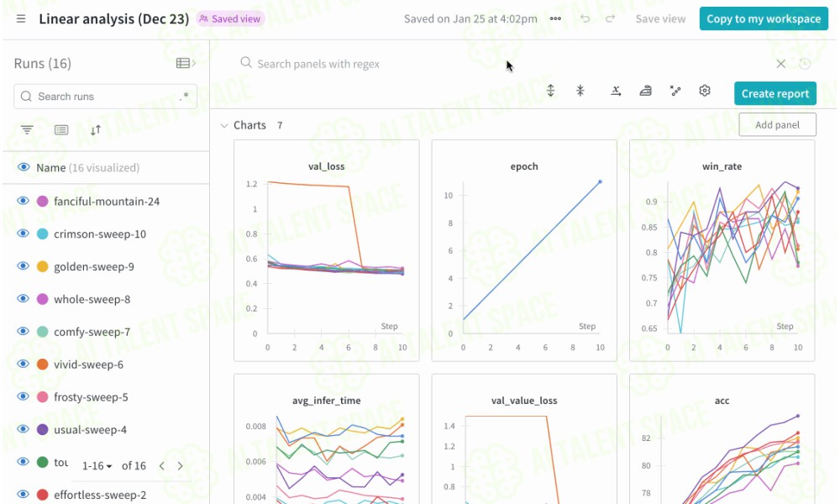840x504 pixels.
Task: Open the panel search history clock icon
Action: pyautogui.click(x=805, y=64)
